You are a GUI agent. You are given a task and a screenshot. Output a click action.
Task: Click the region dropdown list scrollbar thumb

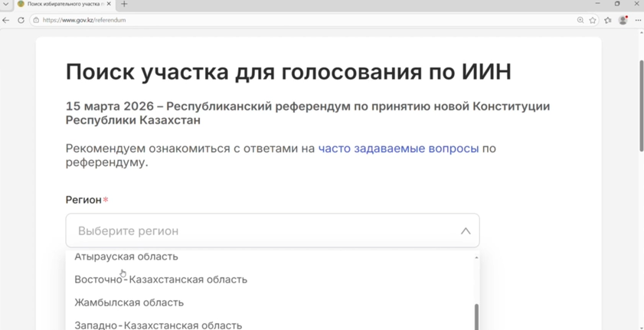point(476,316)
